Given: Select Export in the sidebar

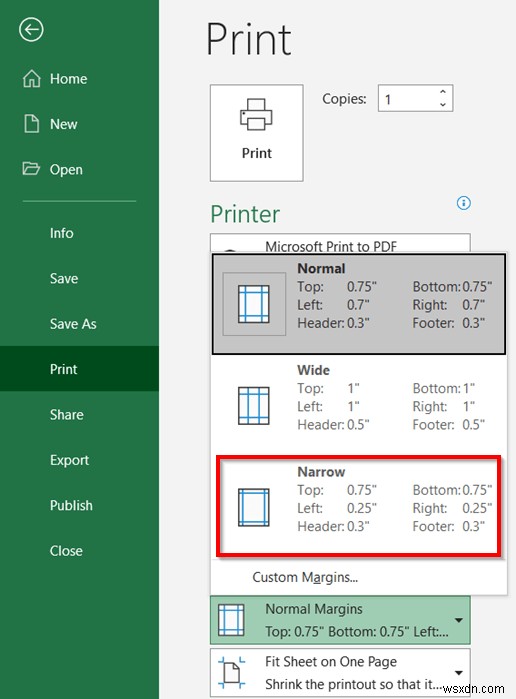Looking at the screenshot, I should (x=79, y=460).
